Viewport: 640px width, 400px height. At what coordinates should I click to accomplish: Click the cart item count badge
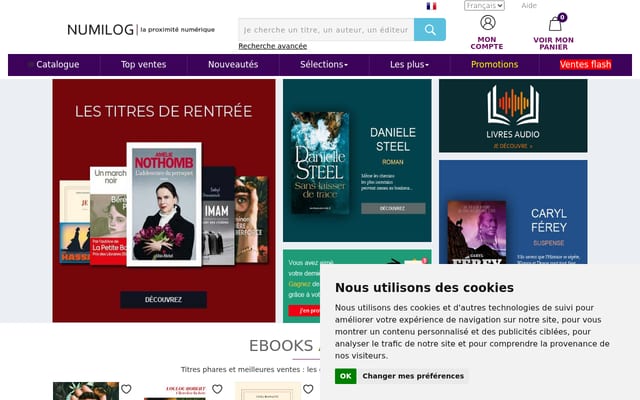coord(562,17)
